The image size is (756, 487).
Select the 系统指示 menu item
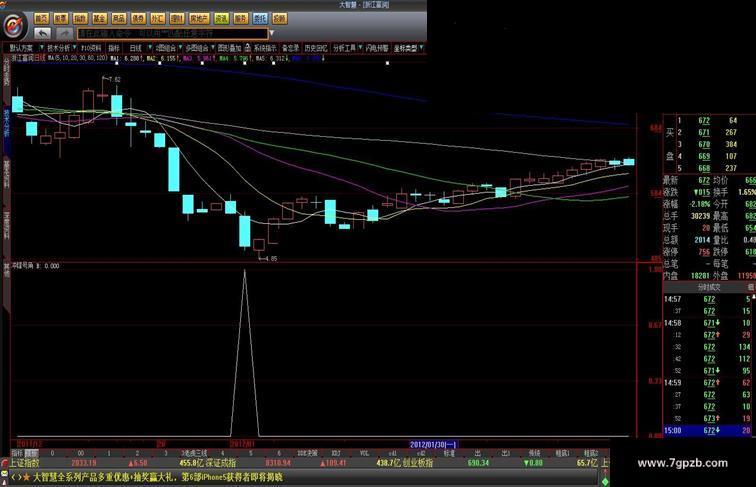tap(265, 48)
